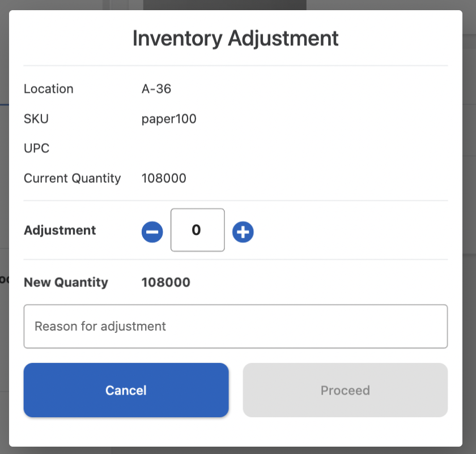Select the A-36 location value
Viewport: 476px width, 454px height.
(156, 89)
